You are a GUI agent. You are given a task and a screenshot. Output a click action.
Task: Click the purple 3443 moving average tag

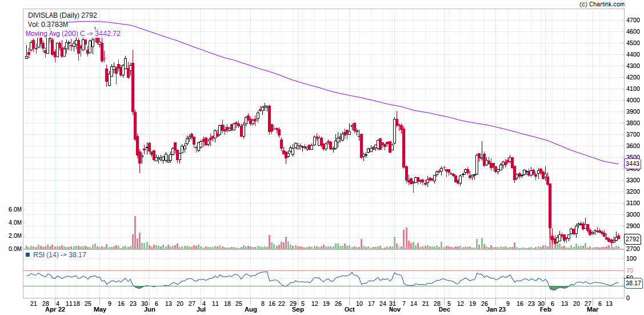pyautogui.click(x=633, y=164)
